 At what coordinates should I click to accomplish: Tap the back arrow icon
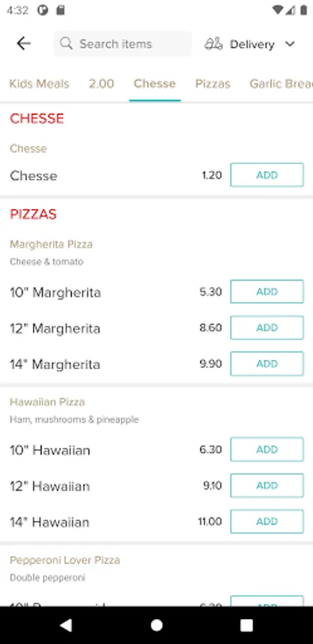[24, 44]
